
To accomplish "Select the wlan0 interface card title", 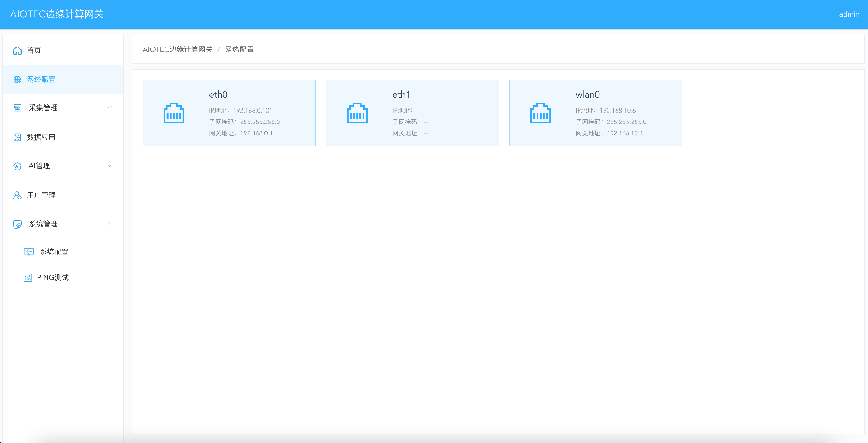I will pyautogui.click(x=588, y=94).
